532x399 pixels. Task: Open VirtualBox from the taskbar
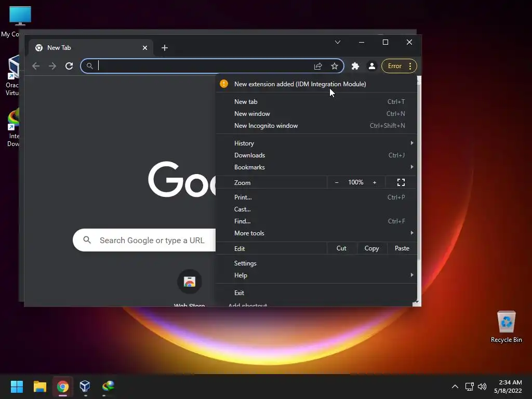85,387
